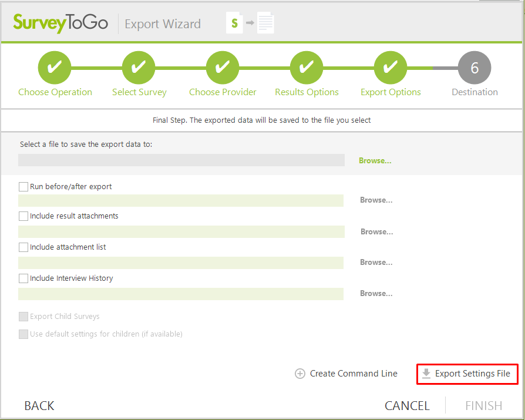The image size is (525, 420).
Task: Click the Export Settings File text
Action: 473,374
